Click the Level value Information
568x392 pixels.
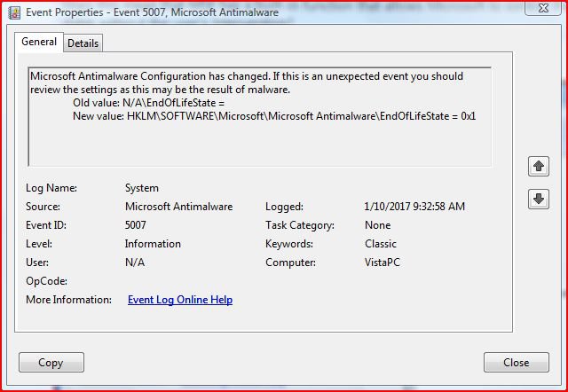click(153, 244)
